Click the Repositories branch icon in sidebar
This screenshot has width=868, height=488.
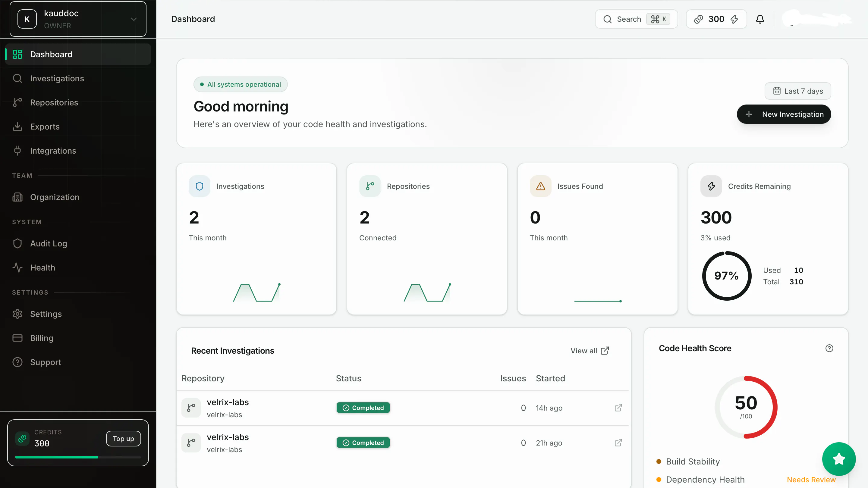coord(17,102)
